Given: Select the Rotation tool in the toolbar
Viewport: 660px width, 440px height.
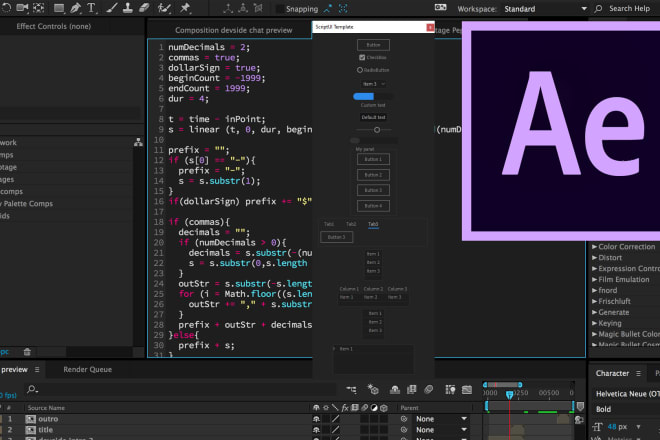Looking at the screenshot, I should pyautogui.click(x=6, y=8).
